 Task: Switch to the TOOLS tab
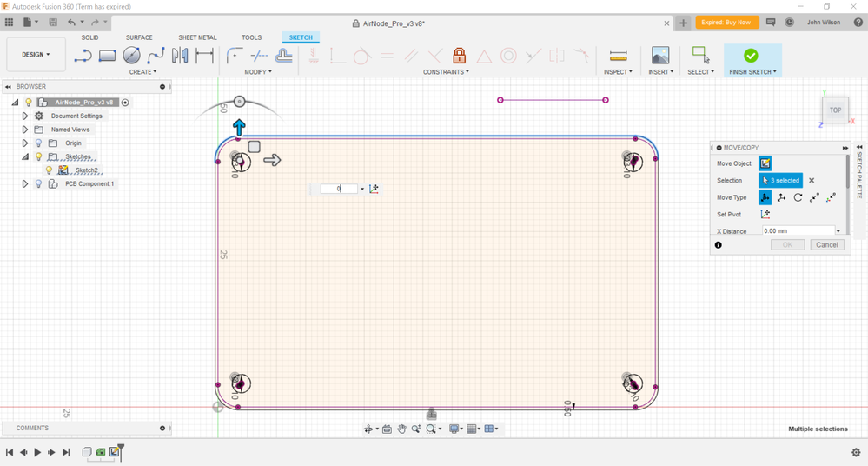[x=251, y=37]
